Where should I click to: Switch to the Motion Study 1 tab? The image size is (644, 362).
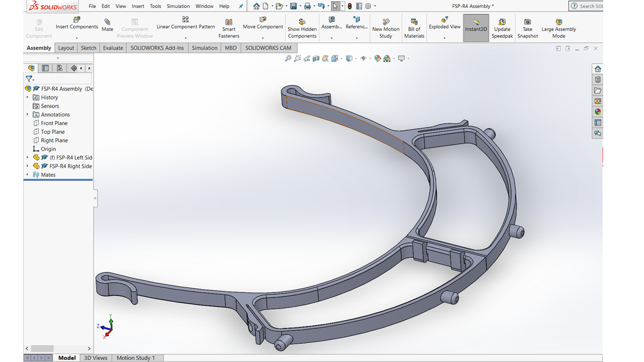point(136,357)
